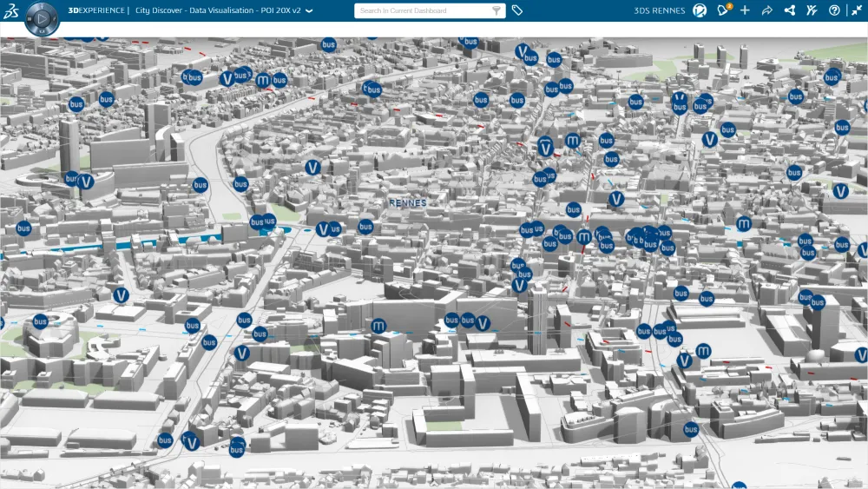Open notifications with the 2 badge
The width and height of the screenshot is (868, 489).
[723, 10]
